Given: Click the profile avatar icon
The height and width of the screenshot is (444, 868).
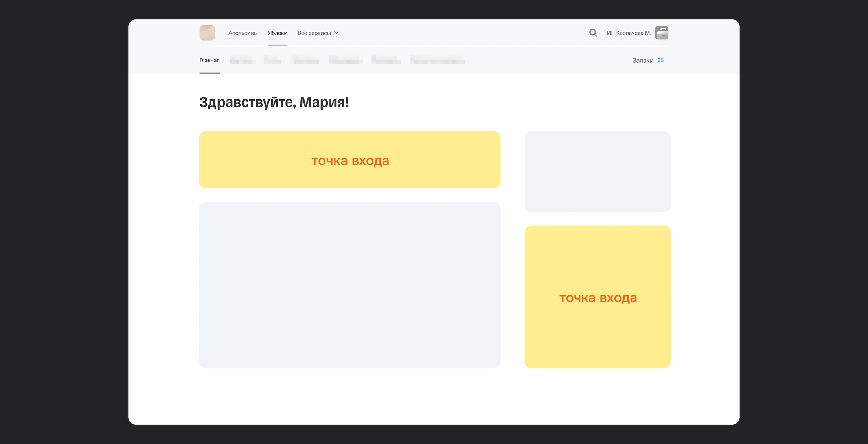Looking at the screenshot, I should 662,33.
